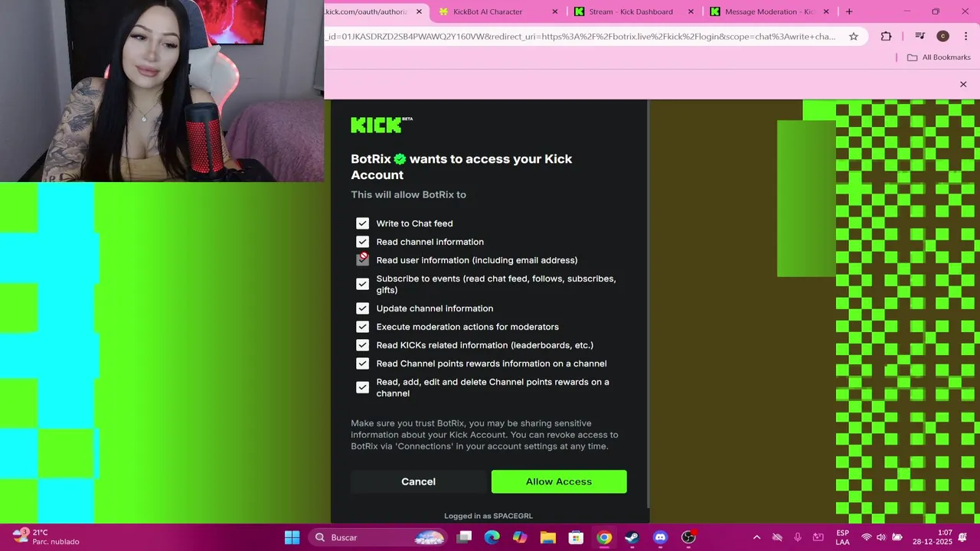Screen dimensions: 980x551
Task: Click the browser address bar URL
Action: pyautogui.click(x=580, y=36)
